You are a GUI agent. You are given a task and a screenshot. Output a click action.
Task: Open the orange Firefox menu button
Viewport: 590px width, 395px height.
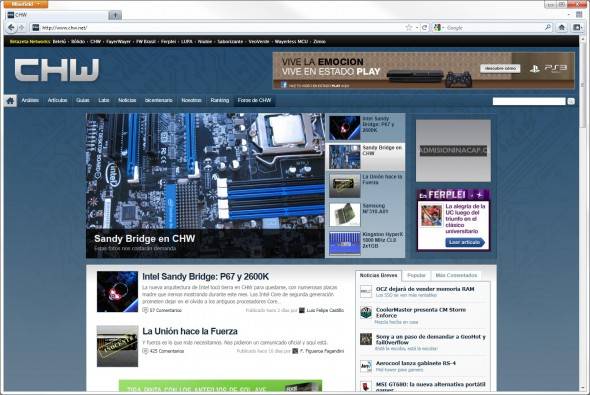coord(25,4)
